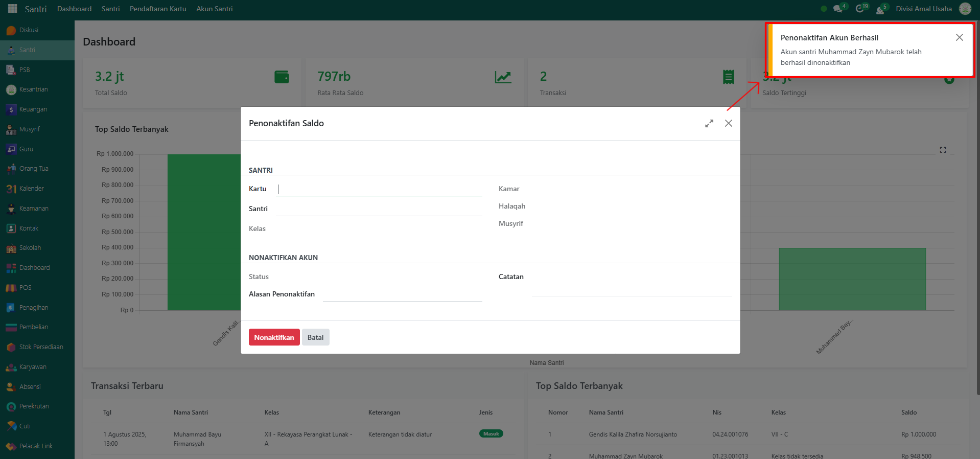Open the Keuangan module in sidebar
Viewport: 980px width, 459px height.
click(33, 109)
